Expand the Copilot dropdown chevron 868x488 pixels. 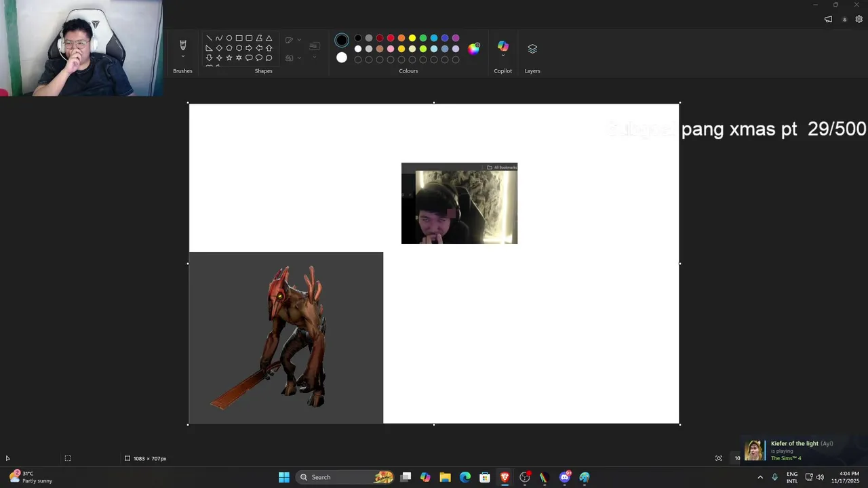(503, 56)
